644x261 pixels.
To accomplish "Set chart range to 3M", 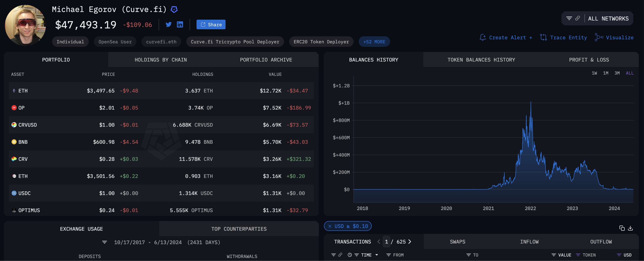I will point(617,73).
